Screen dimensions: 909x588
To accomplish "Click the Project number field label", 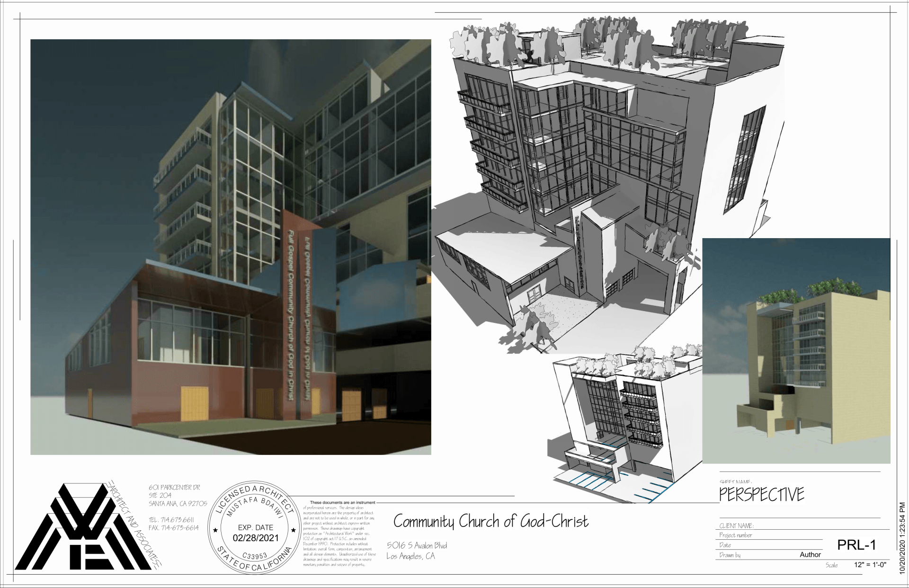I will [x=736, y=535].
